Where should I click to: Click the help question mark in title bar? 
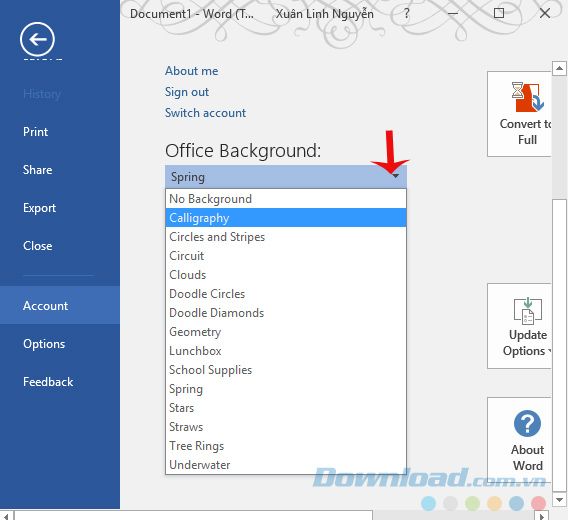point(407,14)
